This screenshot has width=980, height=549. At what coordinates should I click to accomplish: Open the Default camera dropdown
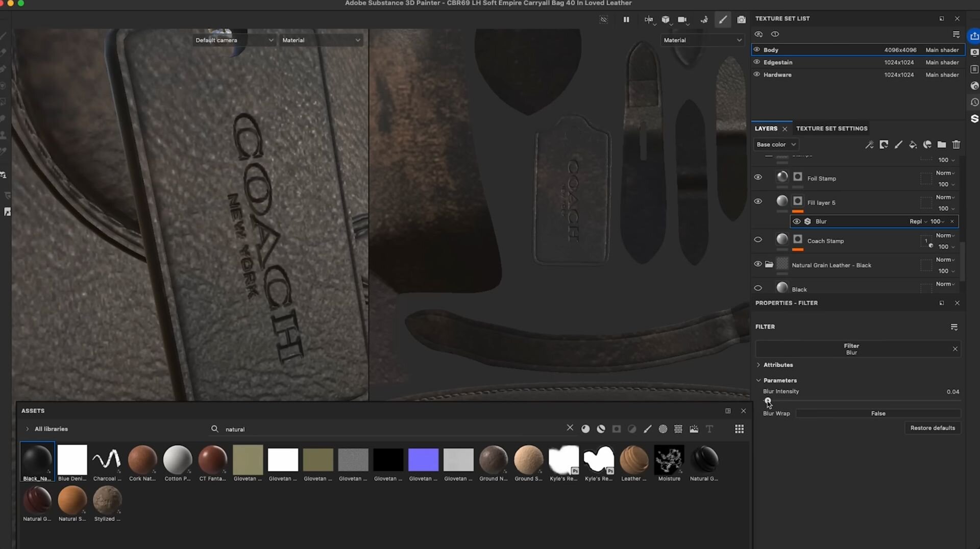234,40
